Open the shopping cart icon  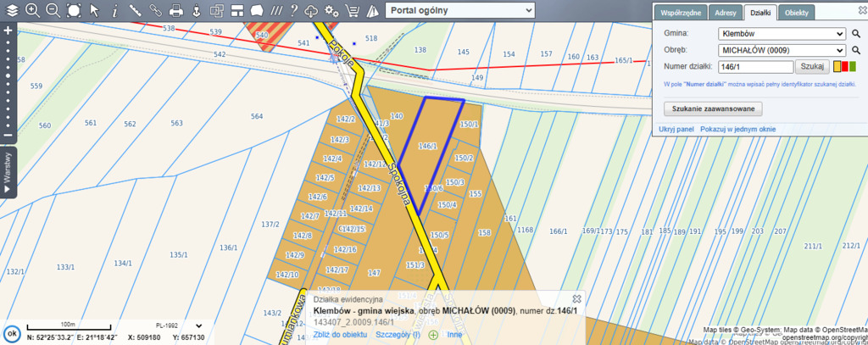[353, 11]
